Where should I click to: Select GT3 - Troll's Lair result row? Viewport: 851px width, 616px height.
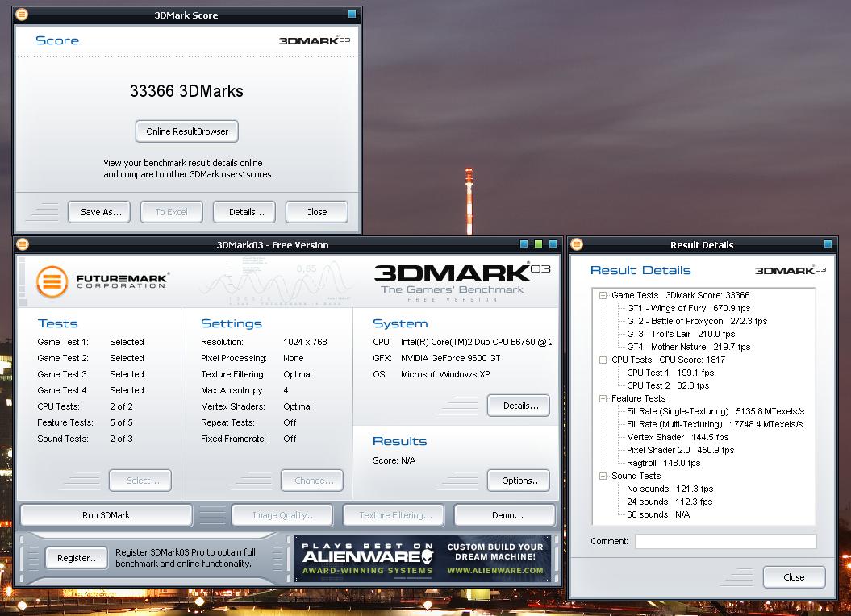click(681, 334)
